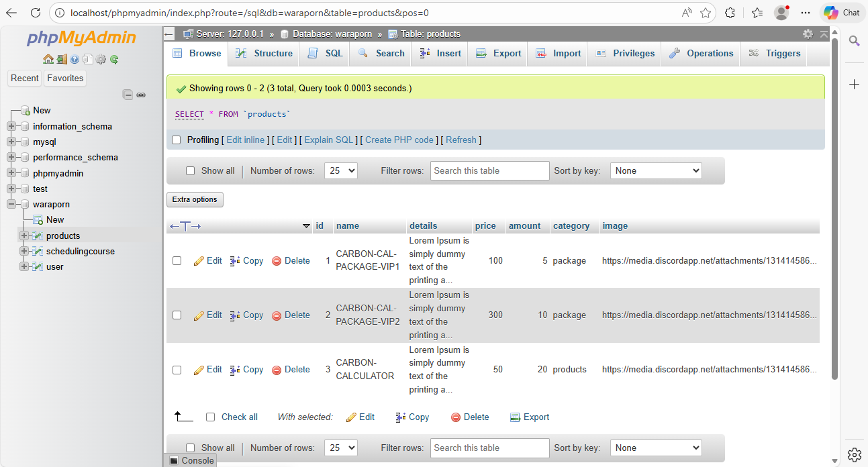Viewport: 868px width, 467px height.
Task: Reload the navigation panel with green arrow
Action: (114, 60)
